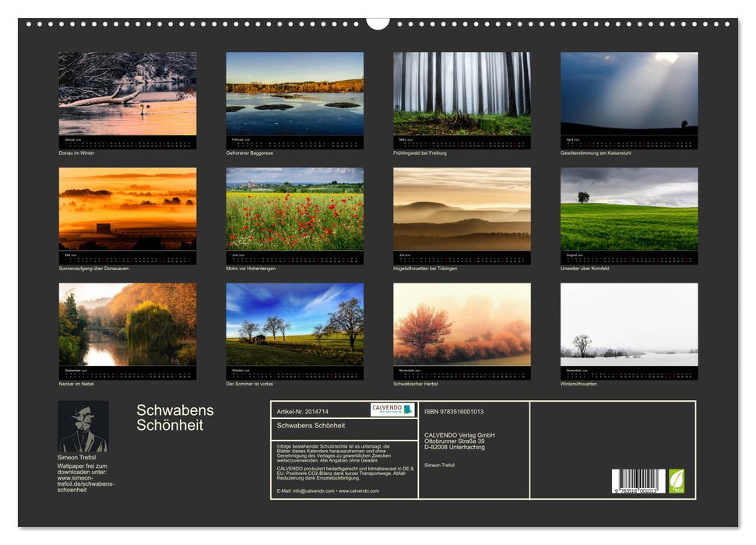756x545 pixels.
Task: Click the Wintersilhouetten thumbnail
Action: pyautogui.click(x=629, y=325)
